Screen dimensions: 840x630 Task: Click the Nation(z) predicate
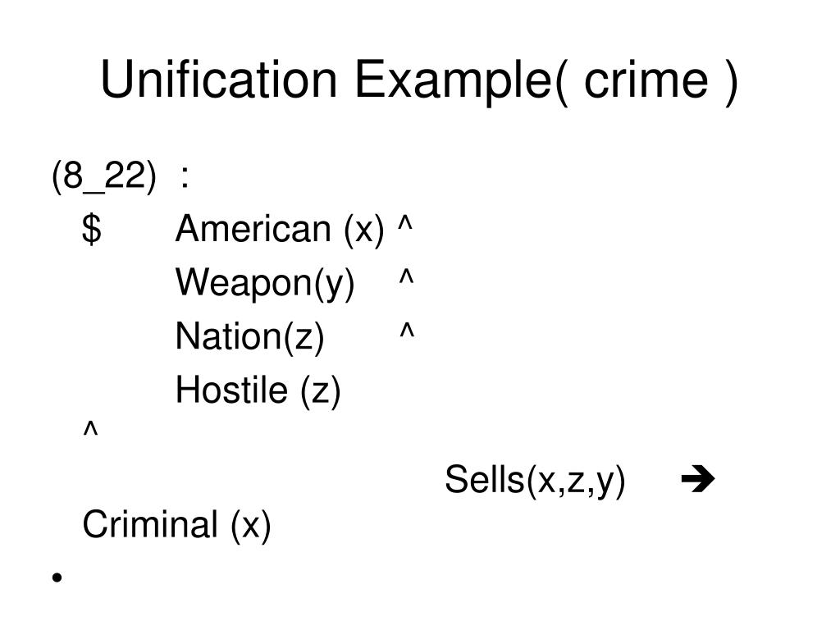(x=249, y=336)
